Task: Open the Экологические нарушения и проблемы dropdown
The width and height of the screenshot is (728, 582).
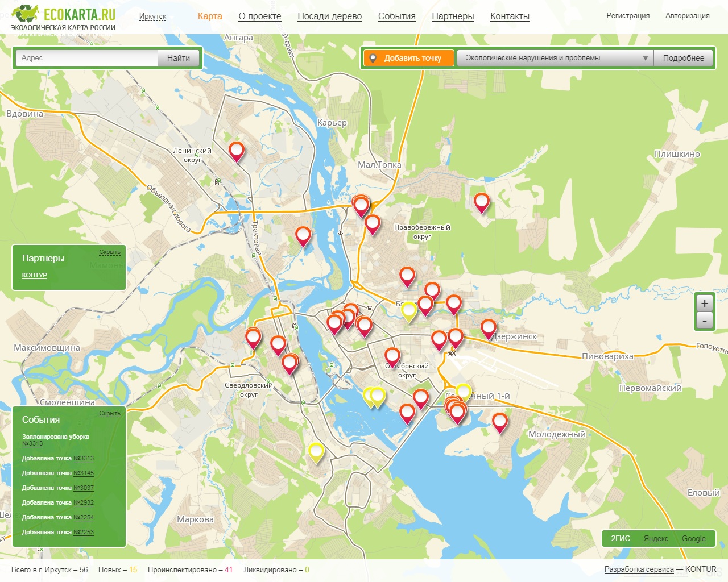Action: [x=555, y=58]
